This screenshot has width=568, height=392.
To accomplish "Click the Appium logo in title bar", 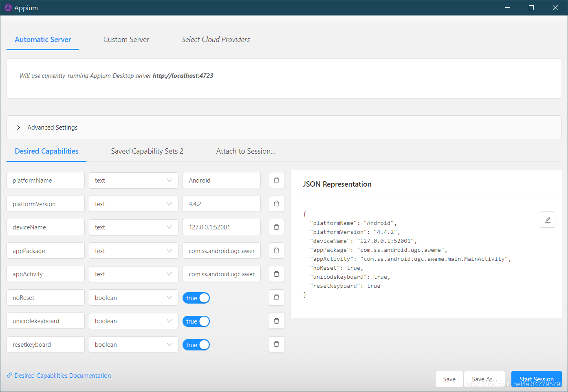I will (x=8, y=8).
